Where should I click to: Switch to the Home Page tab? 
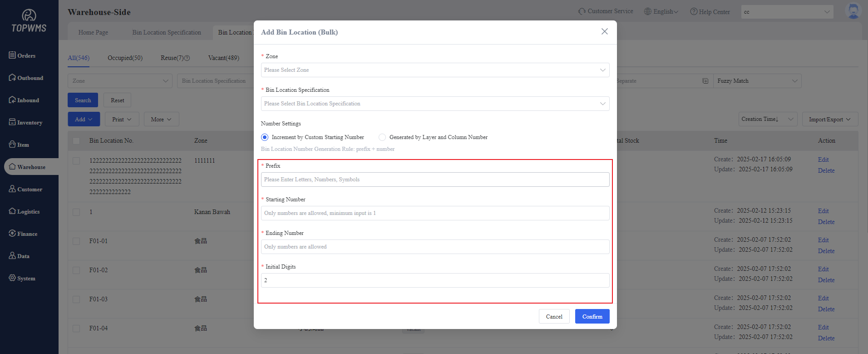93,33
